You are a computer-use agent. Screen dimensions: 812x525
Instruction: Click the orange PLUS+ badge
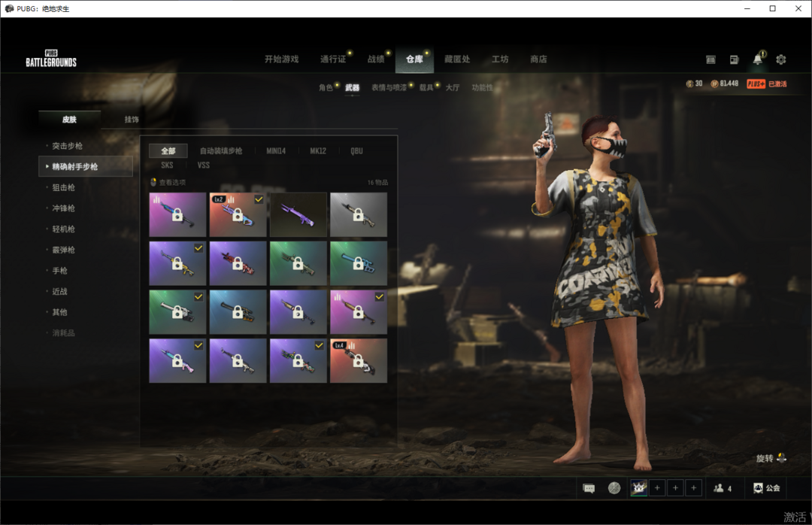756,84
